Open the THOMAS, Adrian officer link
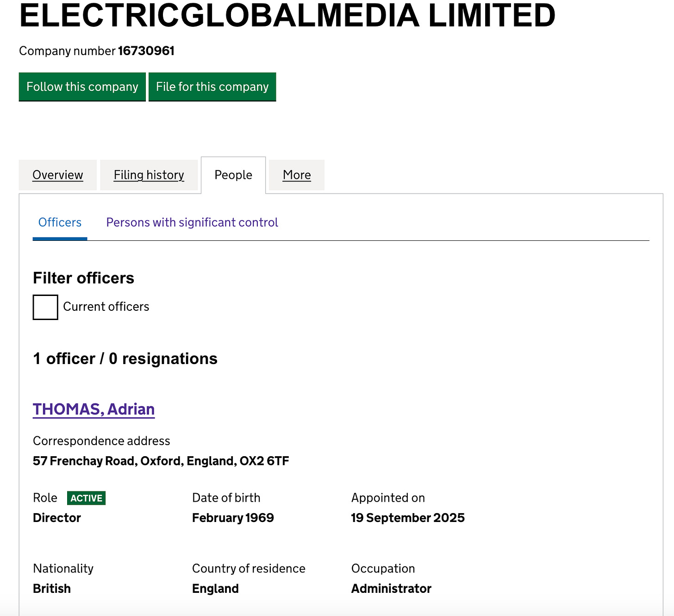Image resolution: width=674 pixels, height=616 pixels. pos(94,409)
